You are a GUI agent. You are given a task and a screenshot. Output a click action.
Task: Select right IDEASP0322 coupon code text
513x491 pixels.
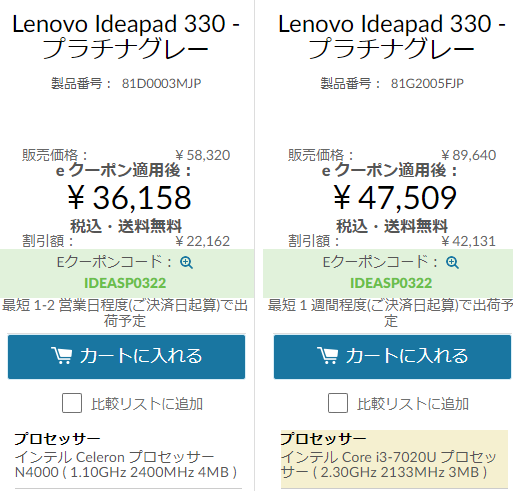pos(391,283)
